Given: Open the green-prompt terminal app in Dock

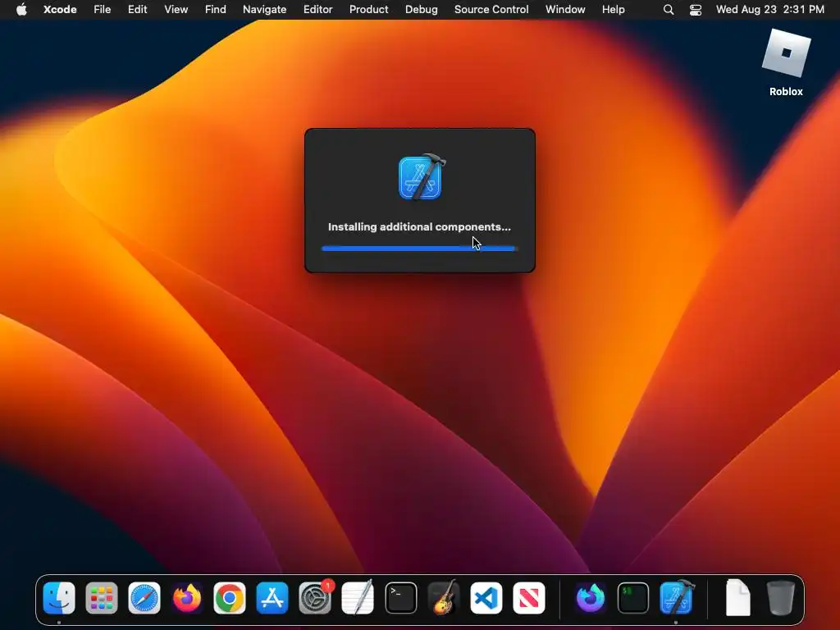Looking at the screenshot, I should click(x=633, y=597).
